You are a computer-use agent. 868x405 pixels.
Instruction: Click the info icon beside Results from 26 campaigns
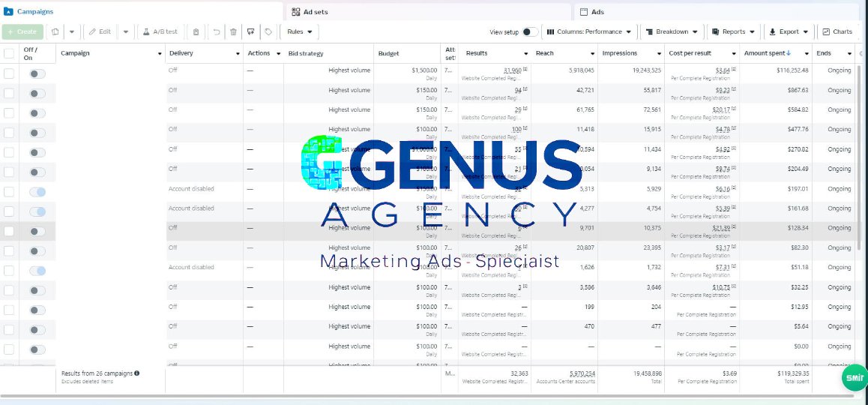click(136, 373)
